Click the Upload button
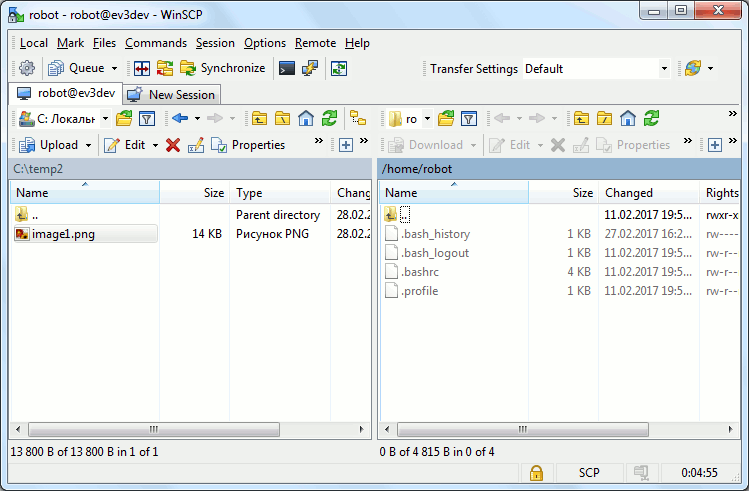Screen dimensions: 749x491 tap(48, 145)
